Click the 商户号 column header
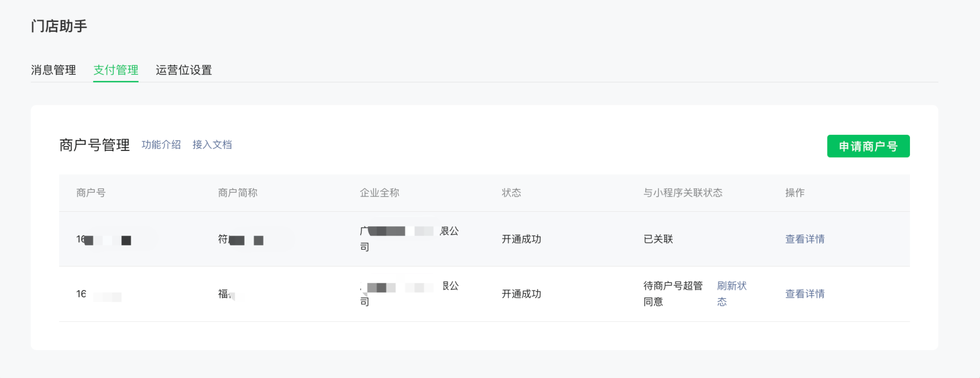The image size is (980, 378). click(x=91, y=193)
